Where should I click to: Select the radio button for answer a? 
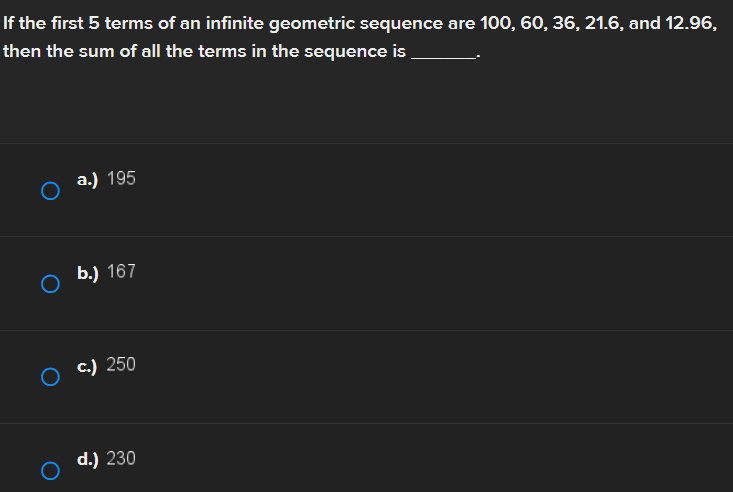tap(46, 191)
